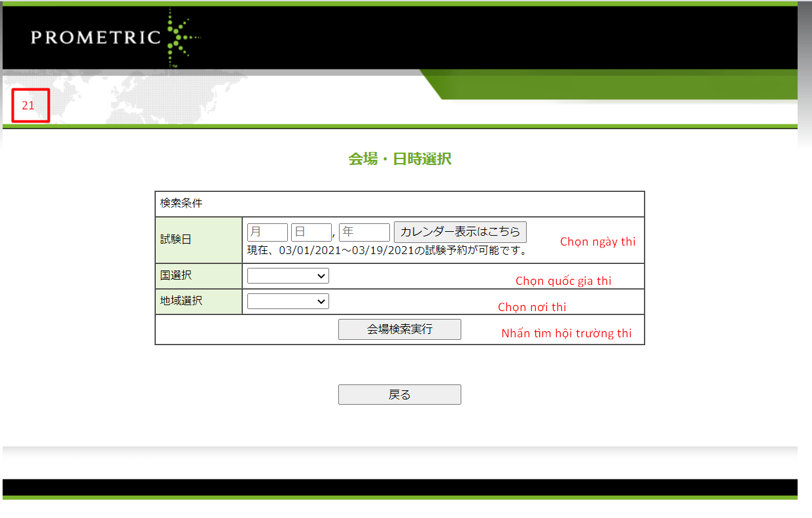Select the year (年) input field
812x518 pixels.
pyautogui.click(x=364, y=232)
